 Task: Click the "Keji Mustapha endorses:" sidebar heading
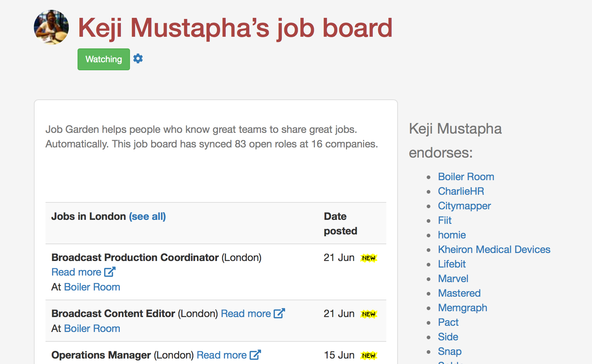coord(455,141)
